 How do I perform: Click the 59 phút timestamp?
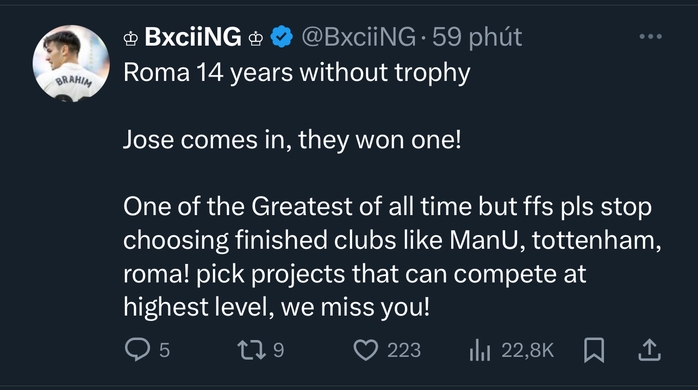coord(477,37)
